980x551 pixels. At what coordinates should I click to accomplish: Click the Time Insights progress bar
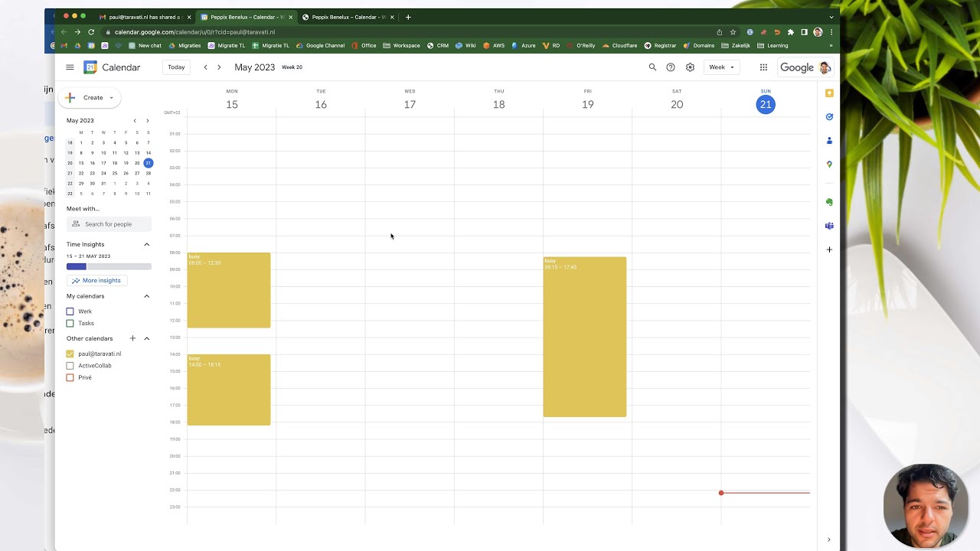point(109,266)
